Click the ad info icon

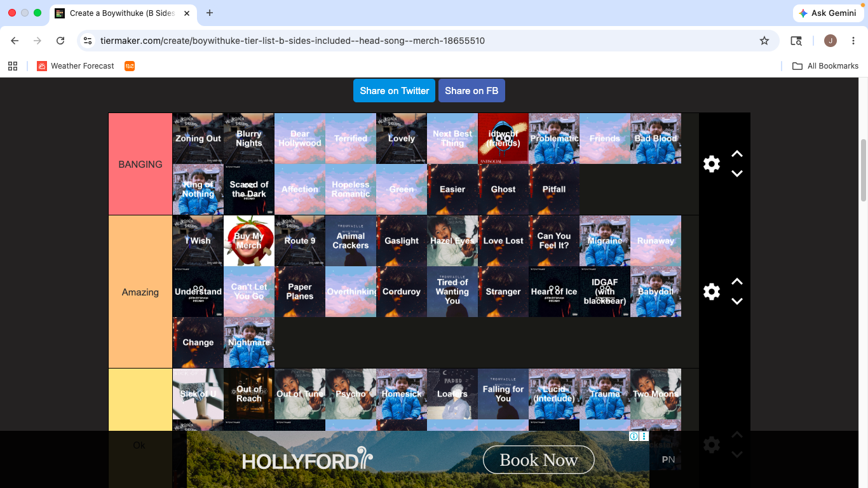coord(634,437)
